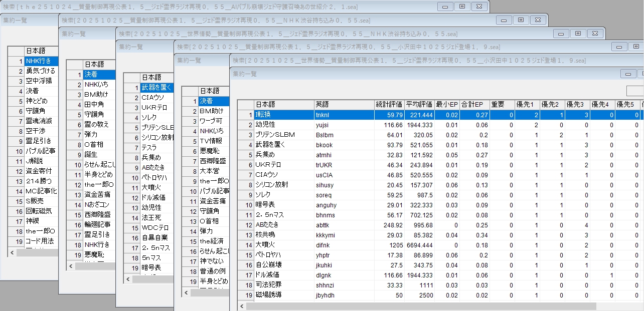Image resolution: width=644 pixels, height=311 pixels.
Task: Click the 英語 column header in front table
Action: [344, 104]
